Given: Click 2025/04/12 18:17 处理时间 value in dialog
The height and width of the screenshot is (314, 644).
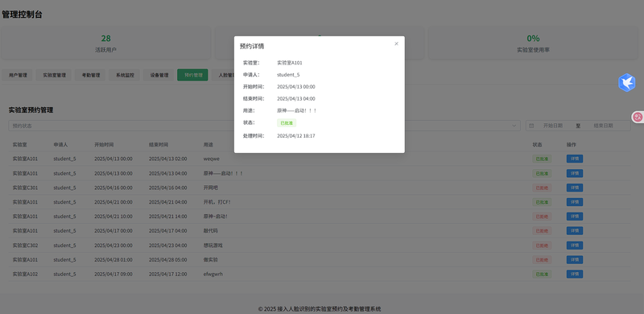Looking at the screenshot, I should point(296,135).
